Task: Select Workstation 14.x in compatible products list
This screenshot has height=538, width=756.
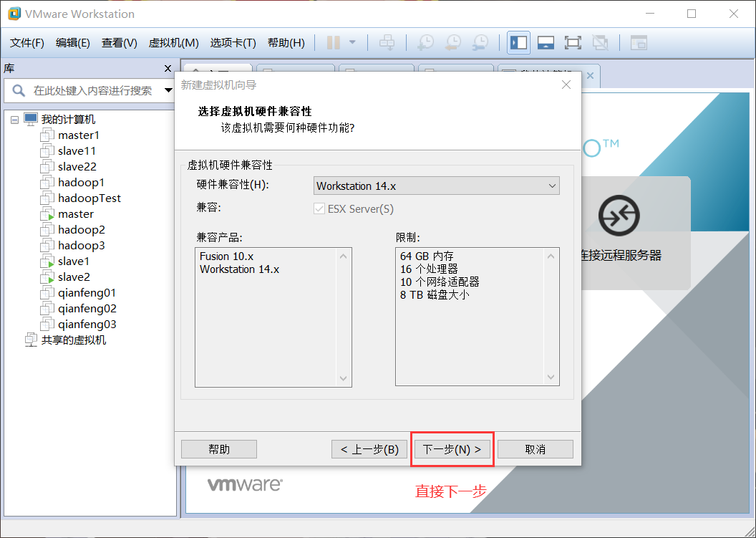Action: (x=240, y=269)
